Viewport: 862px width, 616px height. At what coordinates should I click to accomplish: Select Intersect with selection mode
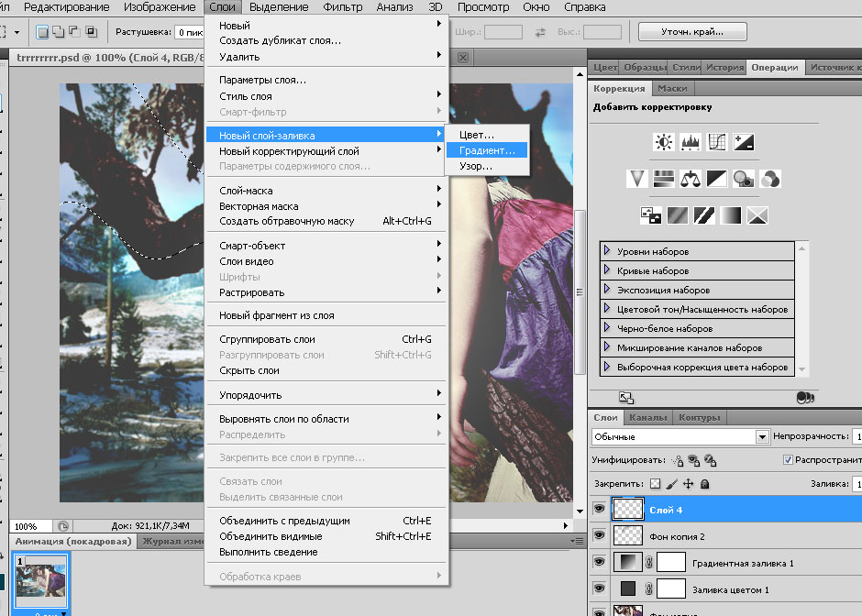[92, 32]
